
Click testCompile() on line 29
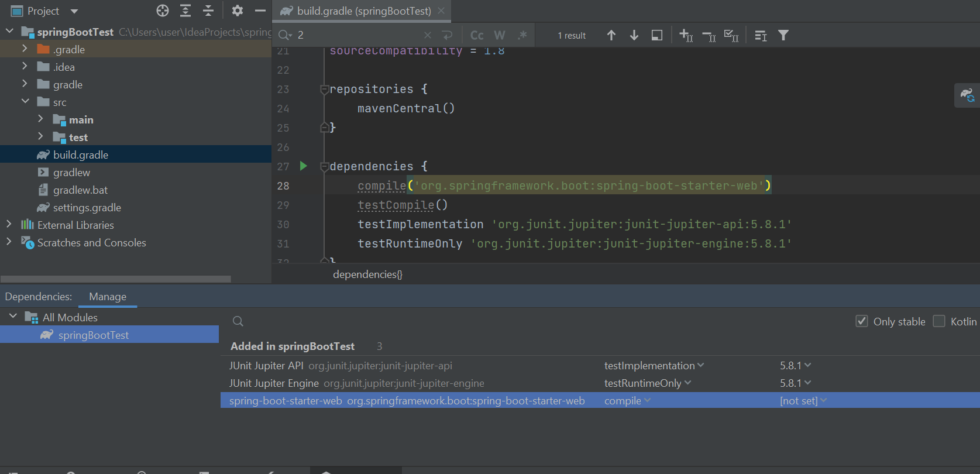click(403, 205)
